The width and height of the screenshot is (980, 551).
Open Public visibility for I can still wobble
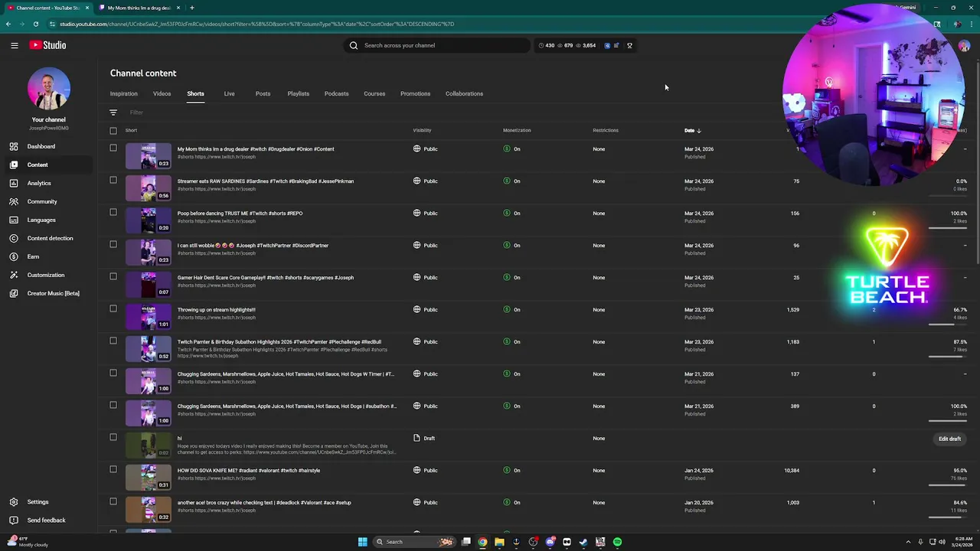click(x=426, y=246)
